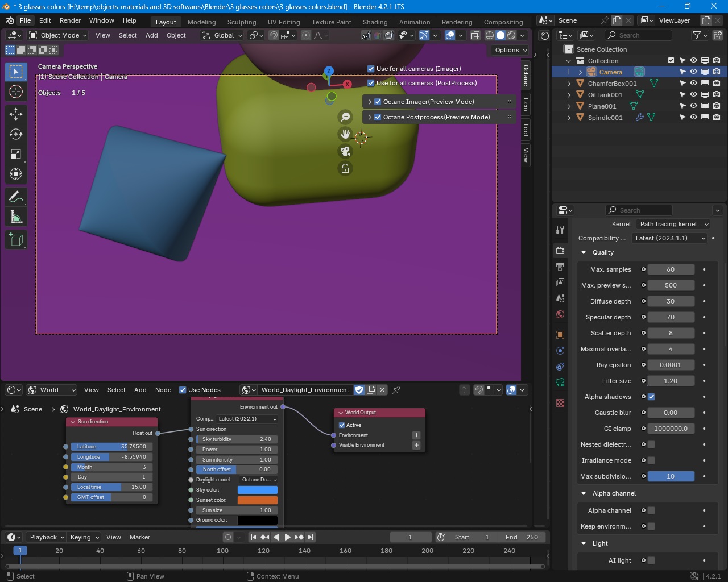Open the Output properties tab icon

560,267
